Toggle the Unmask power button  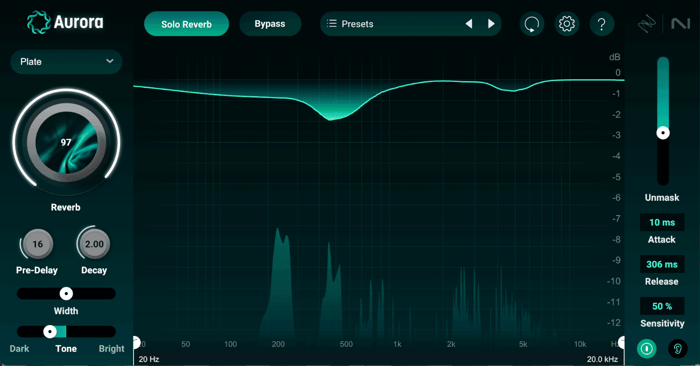point(647,348)
